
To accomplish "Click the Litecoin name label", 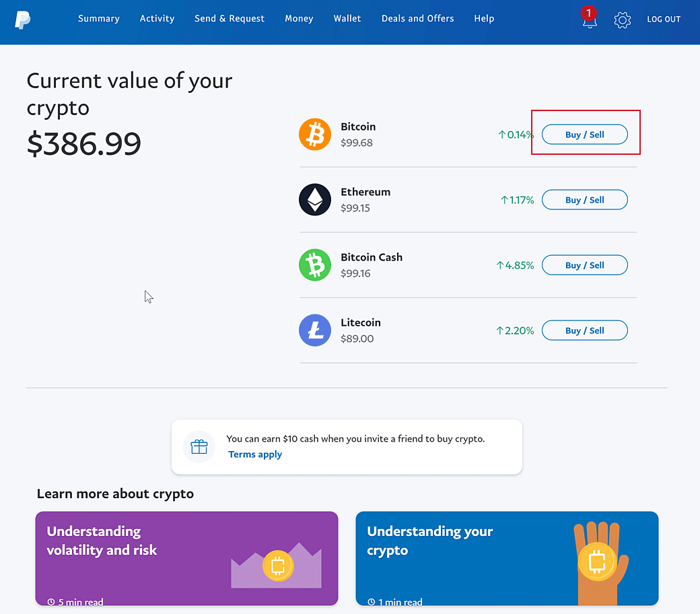I will pos(361,322).
